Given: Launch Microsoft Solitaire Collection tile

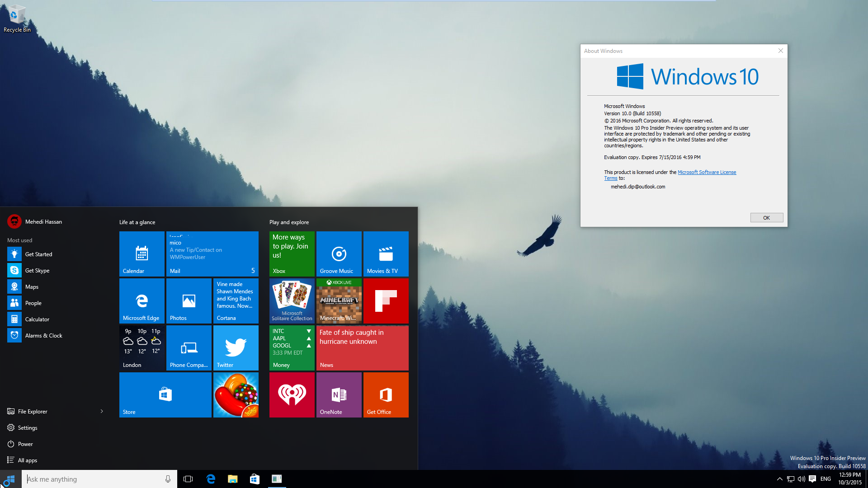Looking at the screenshot, I should pos(292,300).
